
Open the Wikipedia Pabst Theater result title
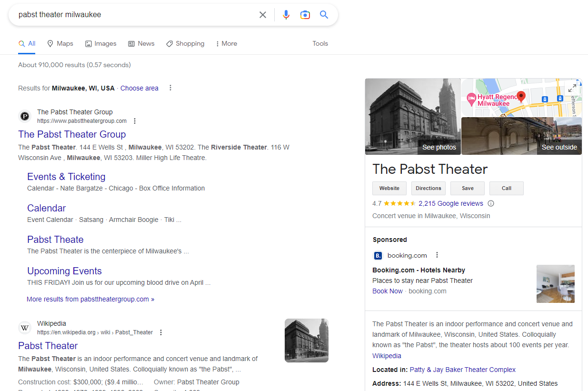click(48, 346)
